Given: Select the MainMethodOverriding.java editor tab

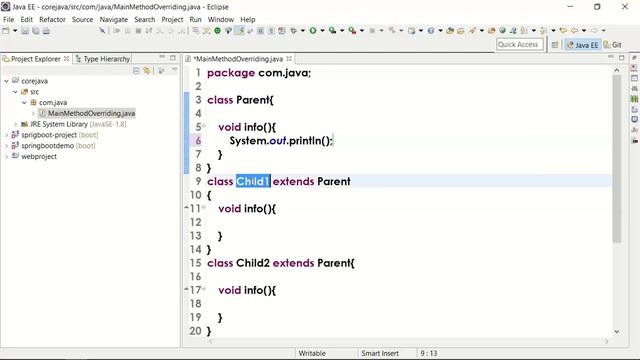Looking at the screenshot, I should tap(238, 59).
